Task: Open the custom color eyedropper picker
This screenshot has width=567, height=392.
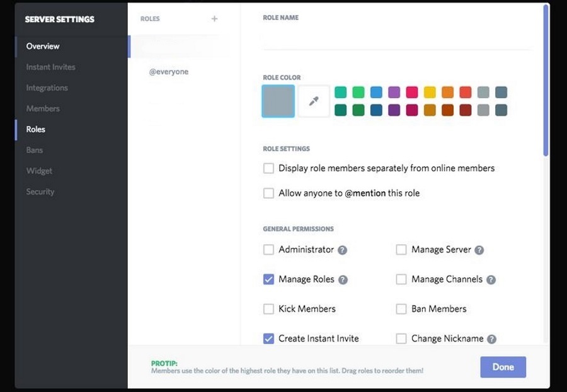Action: click(314, 101)
